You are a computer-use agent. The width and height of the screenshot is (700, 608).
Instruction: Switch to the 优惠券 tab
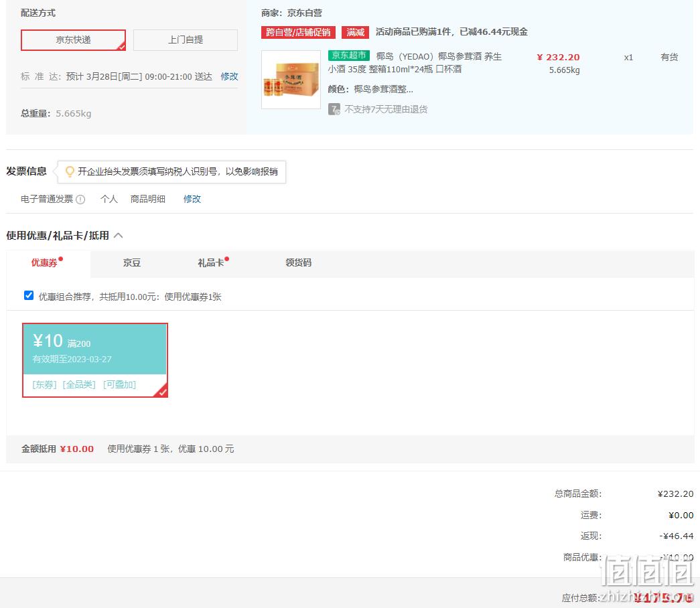point(48,262)
